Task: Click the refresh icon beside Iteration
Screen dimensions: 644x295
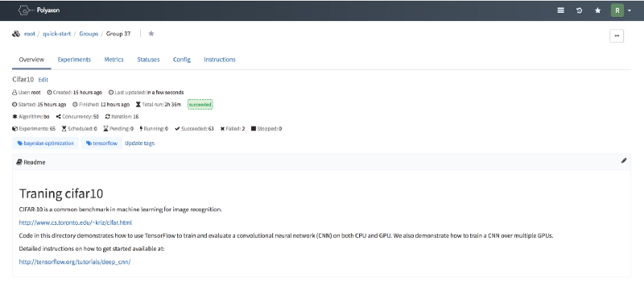Action: click(108, 116)
